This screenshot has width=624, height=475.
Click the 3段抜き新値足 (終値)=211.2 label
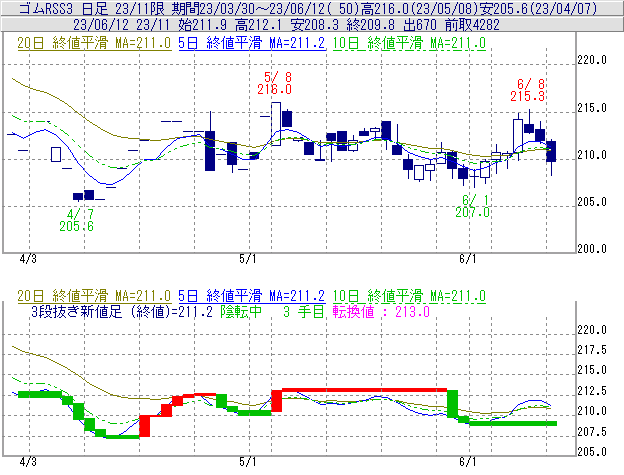[x=122, y=311]
